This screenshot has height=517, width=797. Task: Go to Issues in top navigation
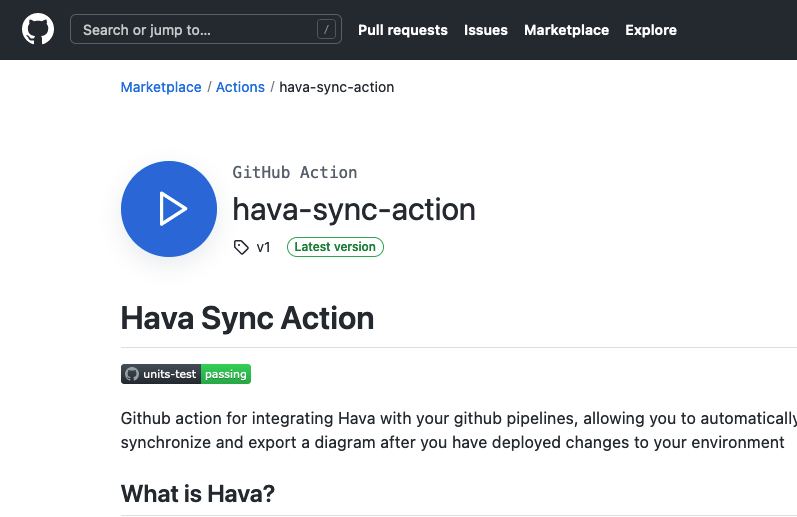point(486,30)
